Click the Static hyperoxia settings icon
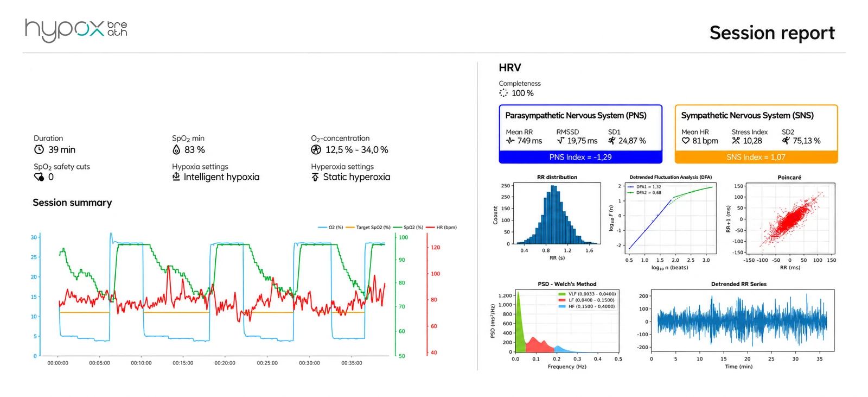868x397 pixels. (315, 177)
